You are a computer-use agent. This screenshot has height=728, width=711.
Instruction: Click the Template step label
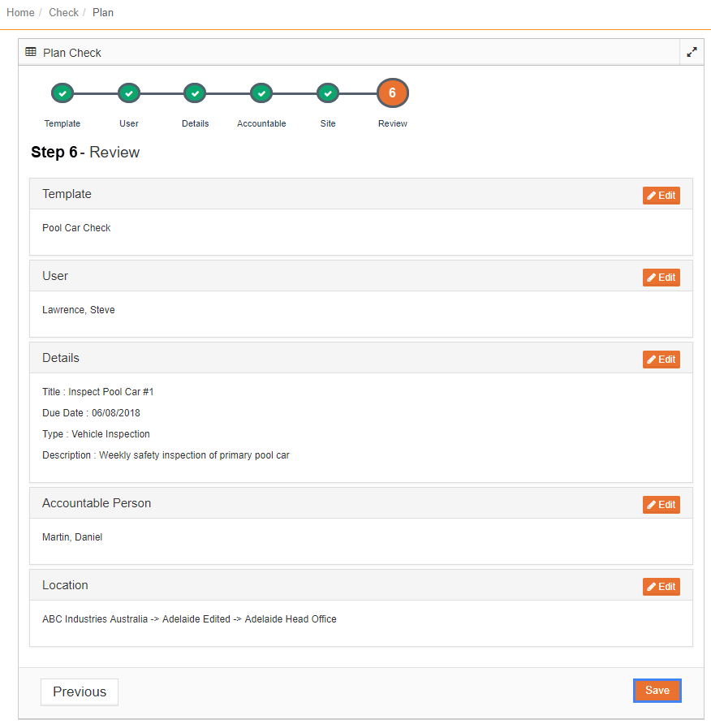click(x=62, y=123)
